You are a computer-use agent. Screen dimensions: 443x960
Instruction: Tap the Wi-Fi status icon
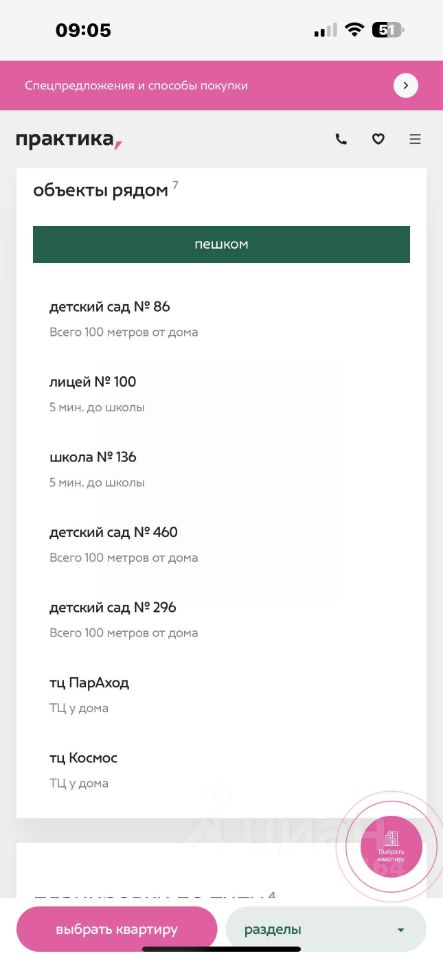coord(354,30)
